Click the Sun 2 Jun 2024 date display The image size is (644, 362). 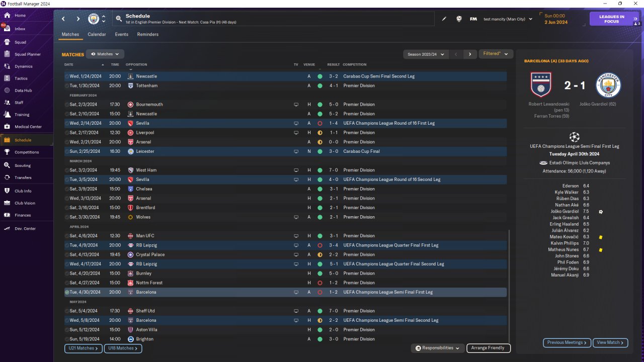coord(555,19)
